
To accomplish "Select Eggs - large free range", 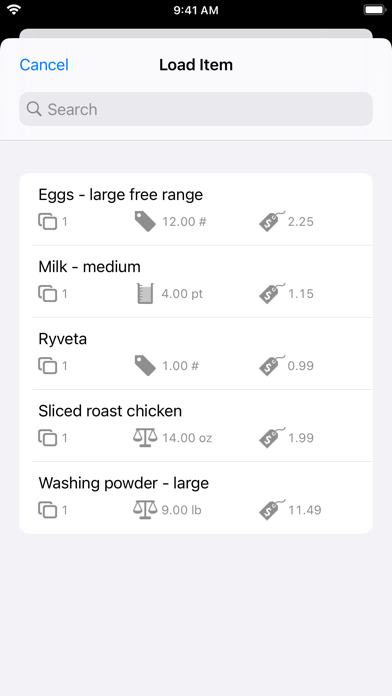I will click(x=196, y=210).
